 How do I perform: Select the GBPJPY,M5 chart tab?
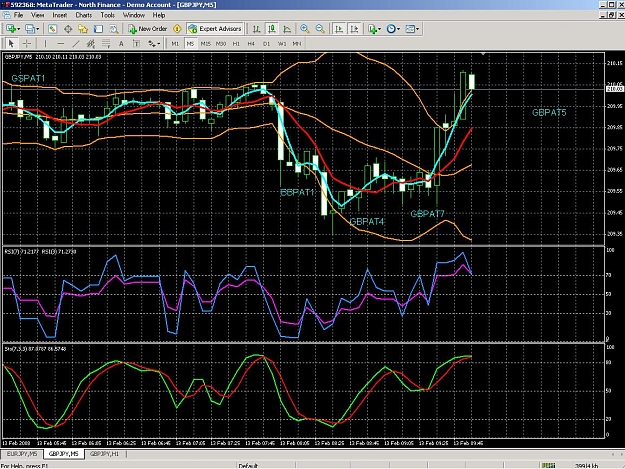click(63, 454)
